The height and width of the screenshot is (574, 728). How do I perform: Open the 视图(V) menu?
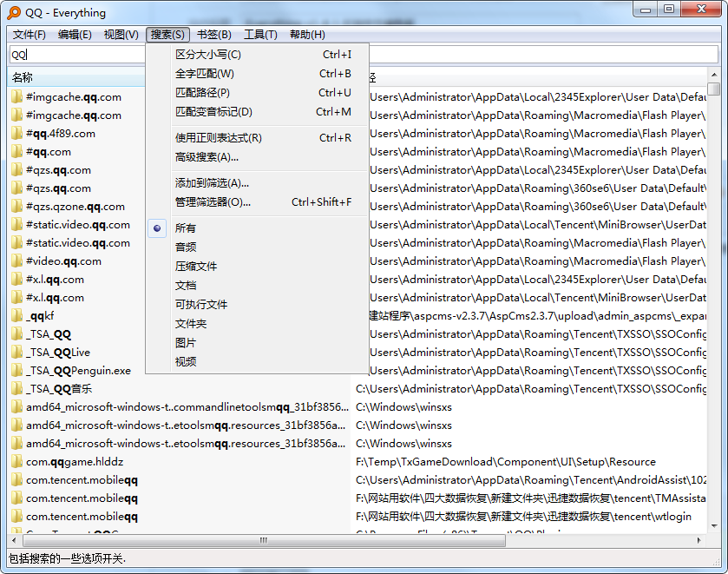[121, 35]
